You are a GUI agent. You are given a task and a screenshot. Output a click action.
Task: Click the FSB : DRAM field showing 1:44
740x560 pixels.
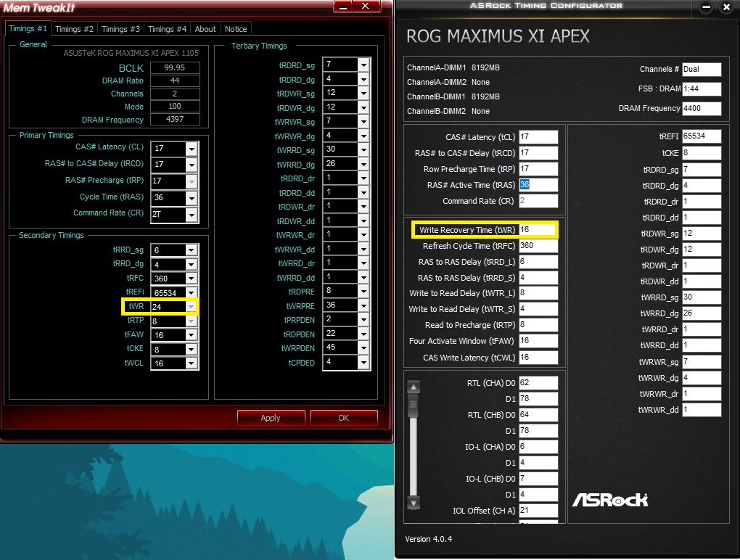(702, 88)
